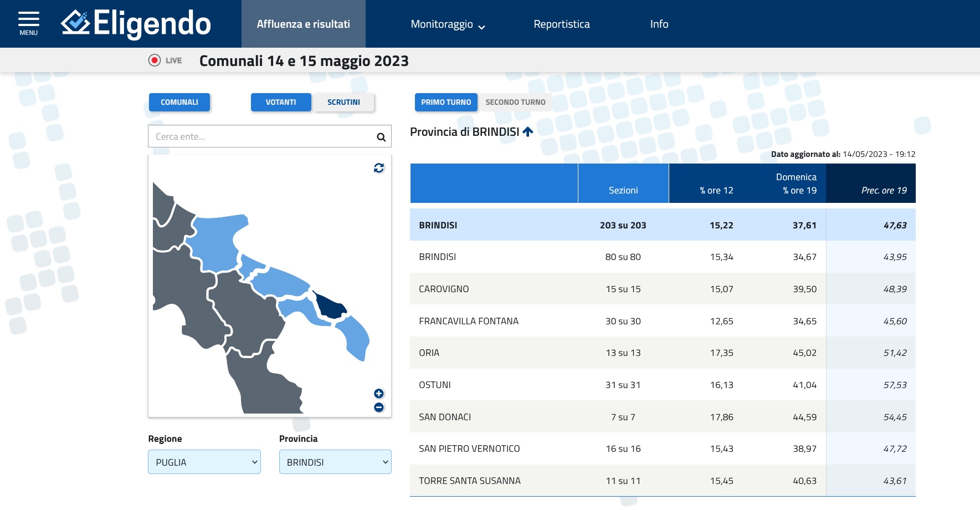Click the up arrow beside Provincia di BRINDISI
The height and width of the screenshot is (510, 980).
tap(528, 132)
